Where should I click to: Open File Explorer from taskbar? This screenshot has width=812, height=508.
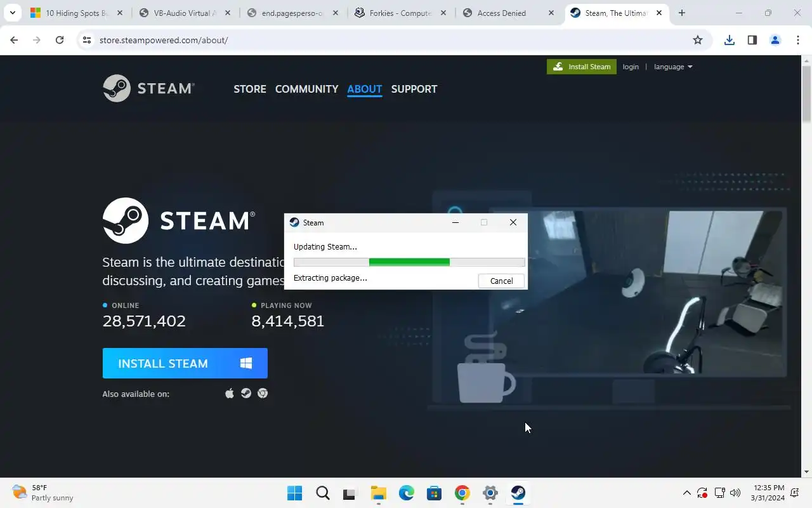click(x=379, y=493)
